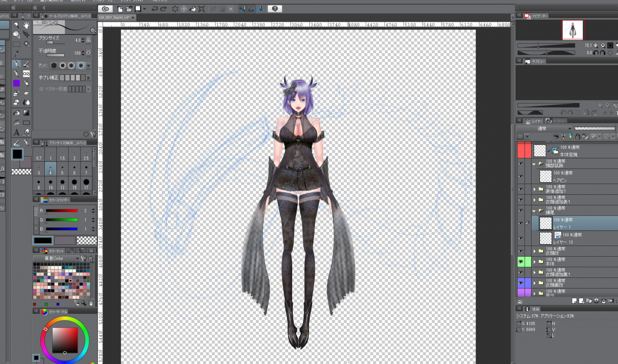
Task: Toggle visibility of 鎌尾 folder
Action: pos(521,210)
